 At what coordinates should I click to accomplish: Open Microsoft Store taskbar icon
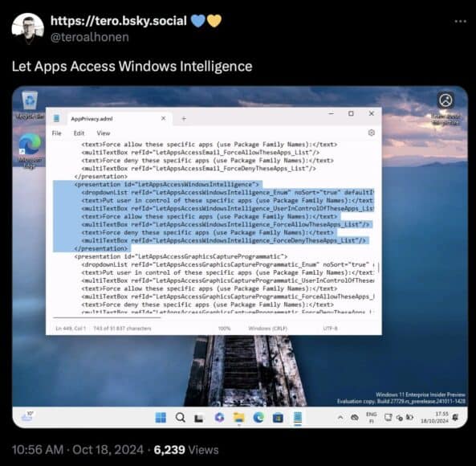click(278, 418)
